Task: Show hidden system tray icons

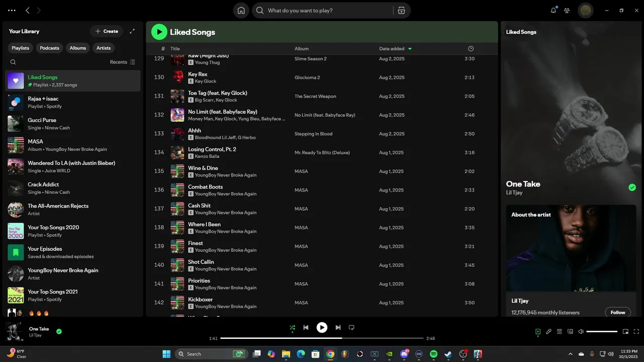Action: coord(571,354)
